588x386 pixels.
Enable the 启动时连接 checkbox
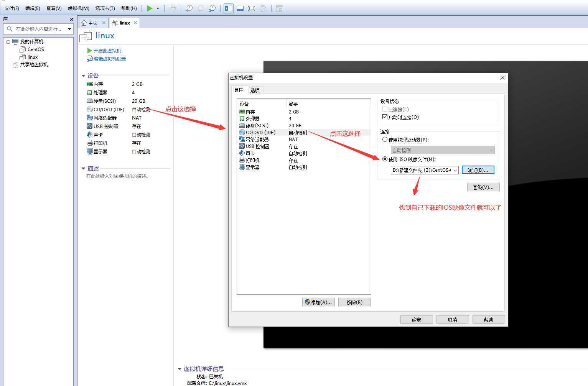click(385, 117)
